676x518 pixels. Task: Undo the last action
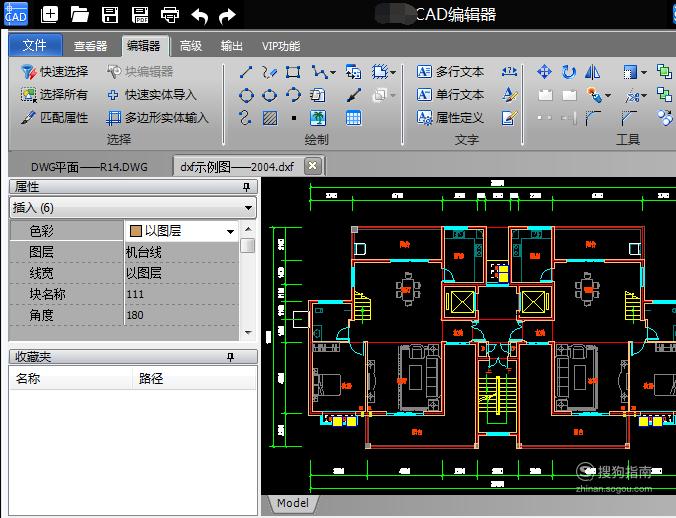click(200, 16)
